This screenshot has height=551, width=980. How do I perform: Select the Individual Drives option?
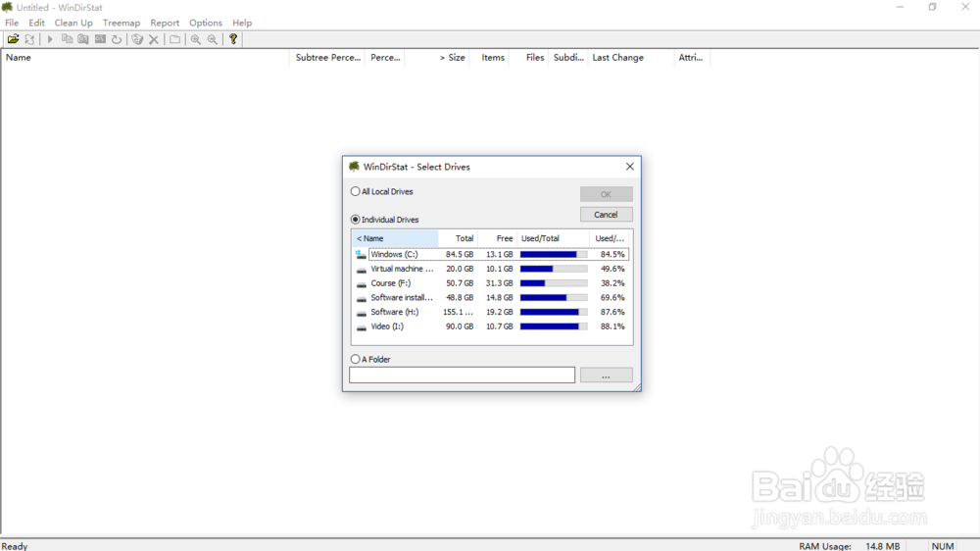click(x=385, y=220)
